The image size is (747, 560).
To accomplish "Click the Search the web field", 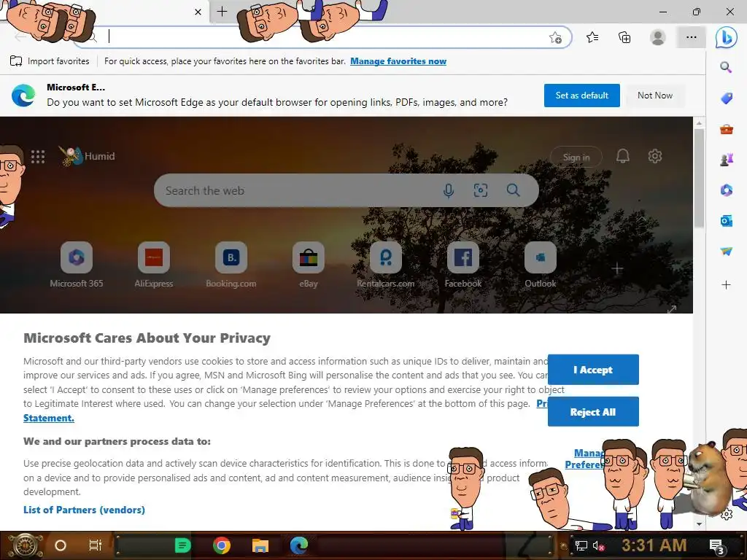I will [347, 190].
